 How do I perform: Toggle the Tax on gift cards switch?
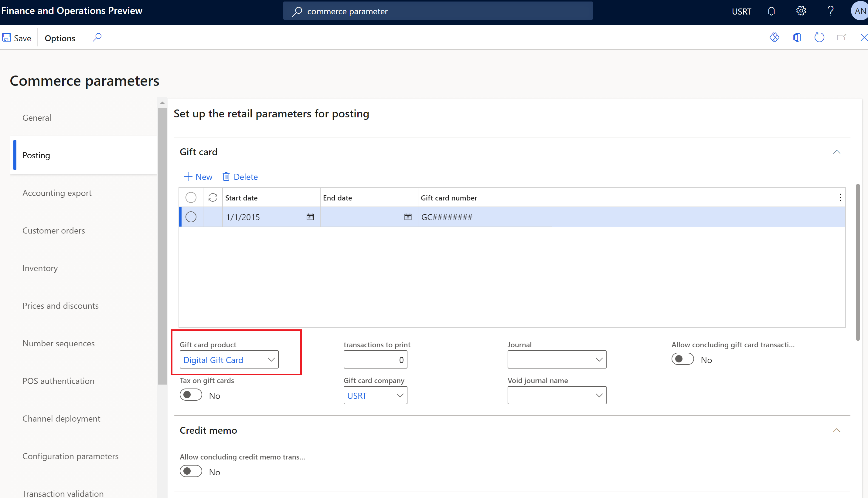(190, 395)
